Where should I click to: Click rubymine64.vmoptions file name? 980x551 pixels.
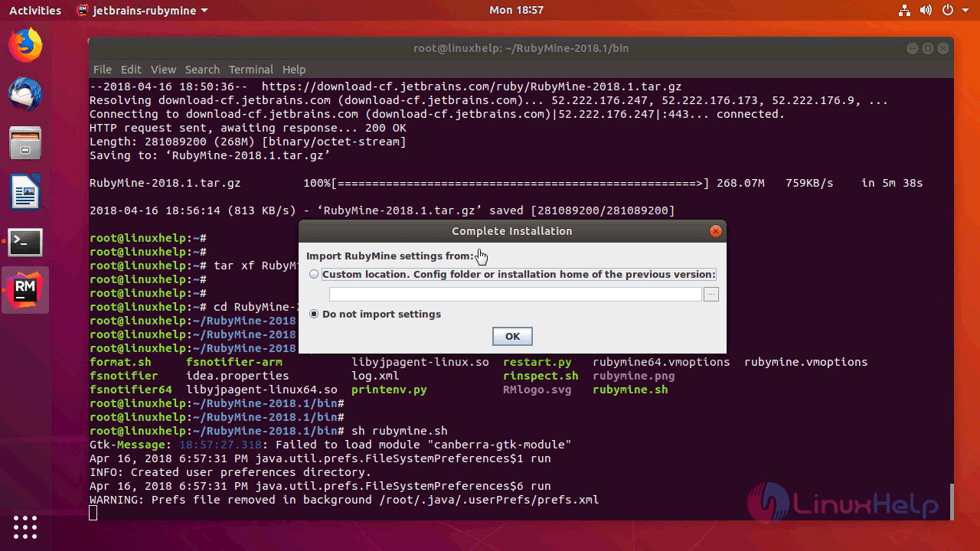(x=661, y=362)
